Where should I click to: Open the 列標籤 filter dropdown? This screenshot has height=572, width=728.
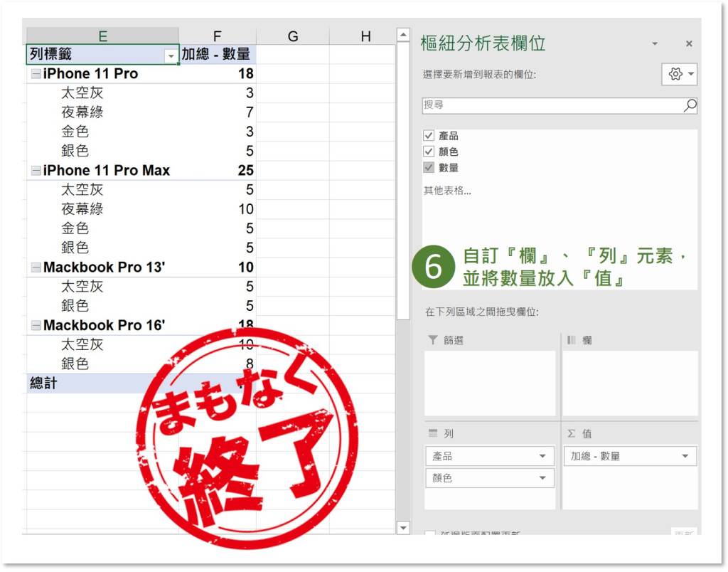[x=171, y=56]
